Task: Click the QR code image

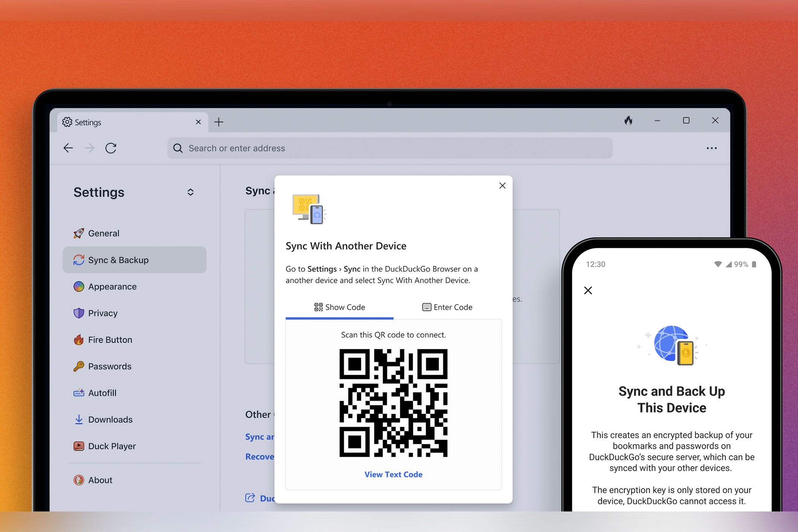Action: [x=393, y=403]
